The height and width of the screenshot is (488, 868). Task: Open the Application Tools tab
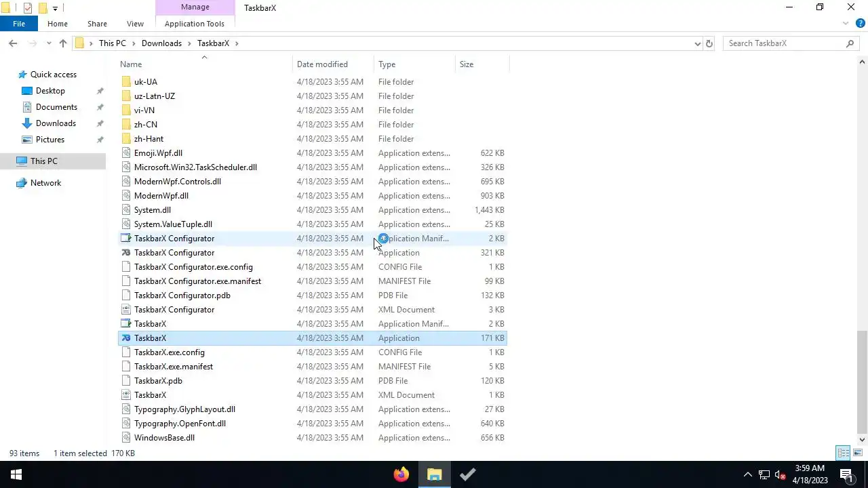195,24
